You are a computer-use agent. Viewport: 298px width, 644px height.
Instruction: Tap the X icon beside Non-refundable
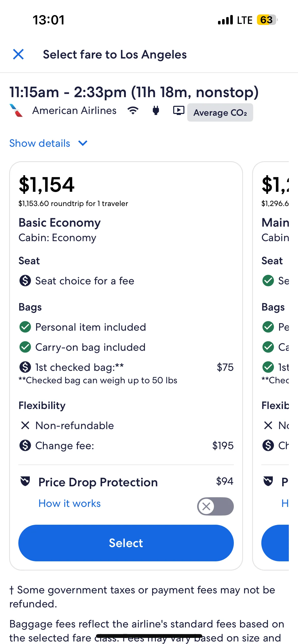click(x=25, y=425)
